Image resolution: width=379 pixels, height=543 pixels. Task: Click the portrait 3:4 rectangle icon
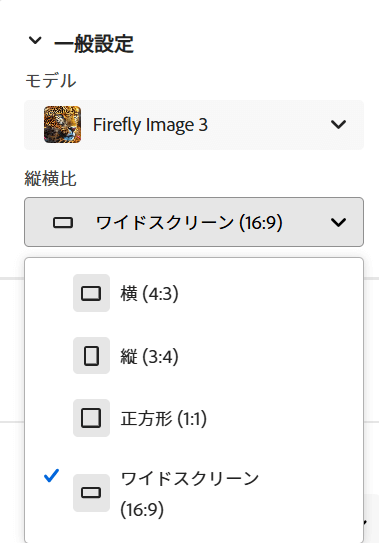tap(91, 356)
